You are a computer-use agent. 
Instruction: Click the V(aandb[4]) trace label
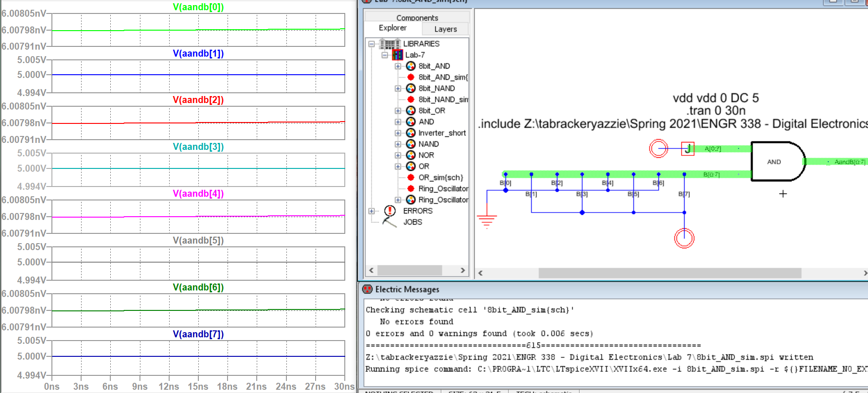click(198, 193)
